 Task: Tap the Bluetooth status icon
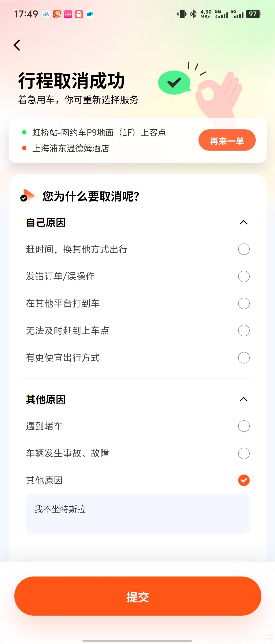point(193,14)
